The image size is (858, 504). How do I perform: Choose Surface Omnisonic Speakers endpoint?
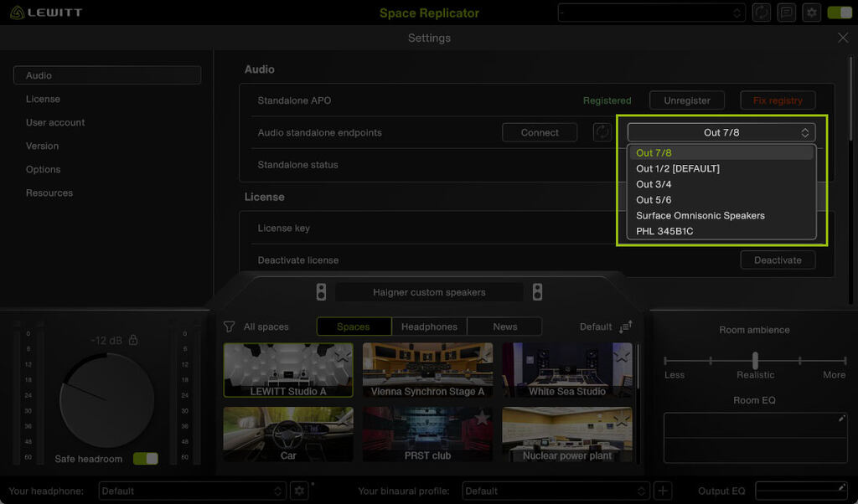pyautogui.click(x=721, y=215)
